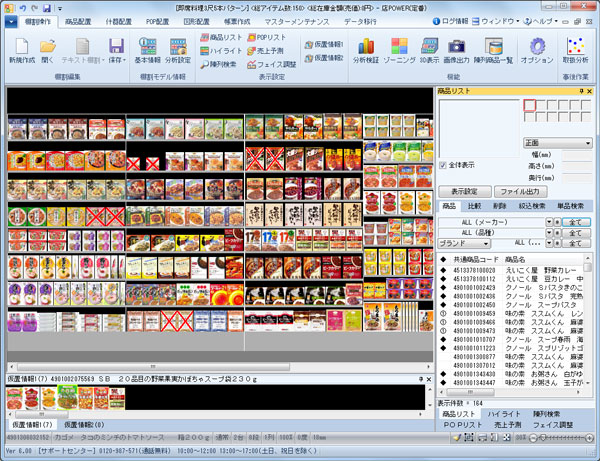Viewport: 600px width, 461px height.
Task: Close the 商品リスト panel
Action: pos(589,91)
